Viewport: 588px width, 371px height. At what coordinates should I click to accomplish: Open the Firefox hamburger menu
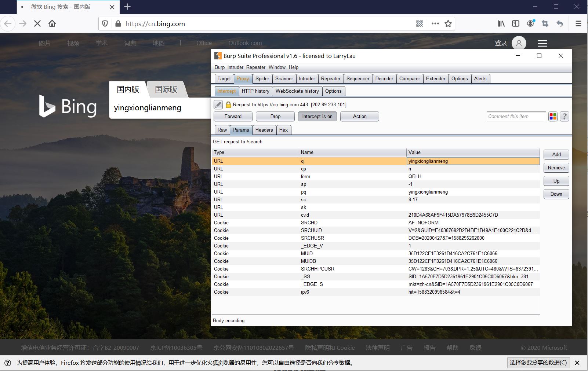(578, 23)
